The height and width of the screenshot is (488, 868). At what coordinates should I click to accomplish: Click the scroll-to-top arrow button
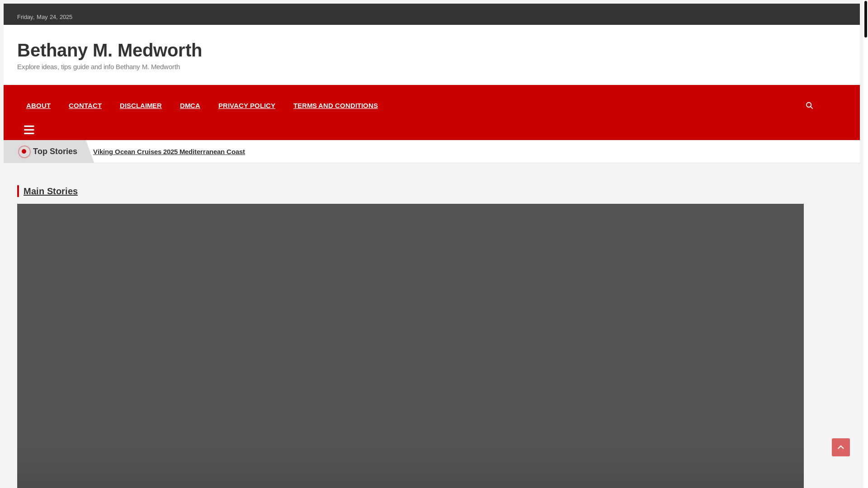point(840,447)
